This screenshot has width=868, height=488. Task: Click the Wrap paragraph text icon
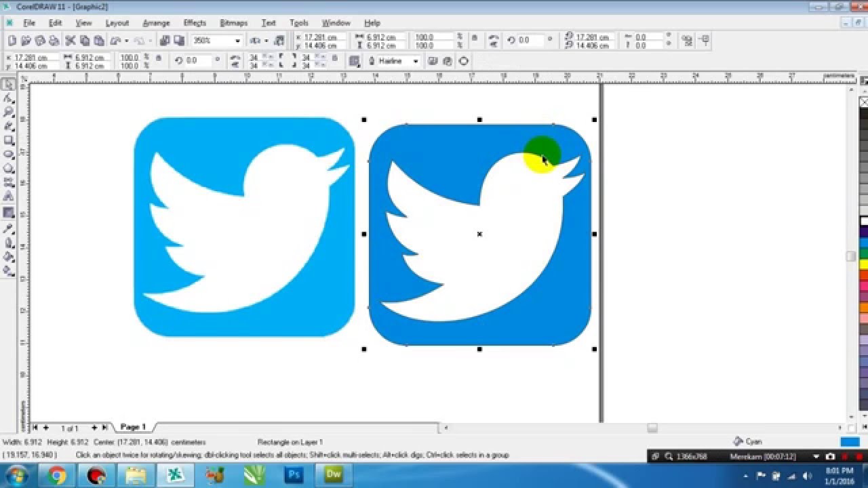tap(353, 61)
